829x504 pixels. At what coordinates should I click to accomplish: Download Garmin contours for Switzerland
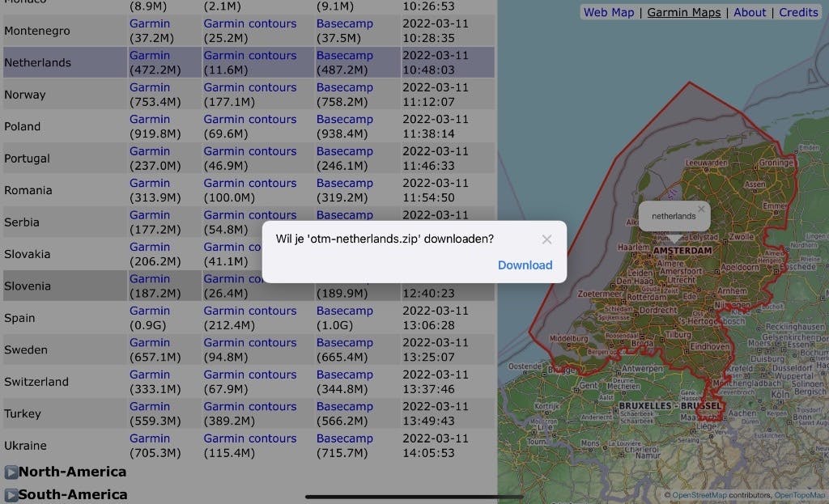[x=250, y=375]
